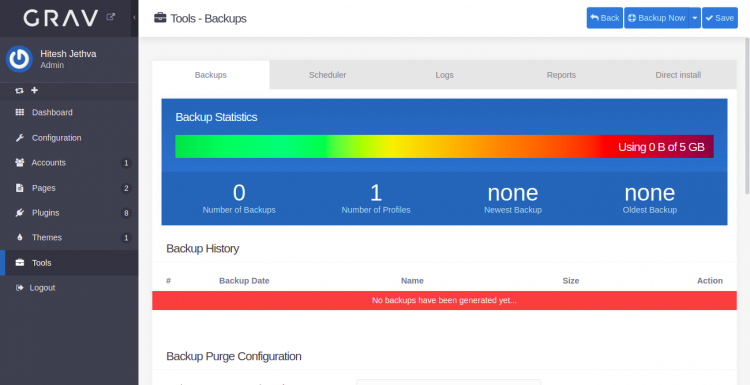Click the Backup Now button
This screenshot has width=750, height=385.
point(656,18)
